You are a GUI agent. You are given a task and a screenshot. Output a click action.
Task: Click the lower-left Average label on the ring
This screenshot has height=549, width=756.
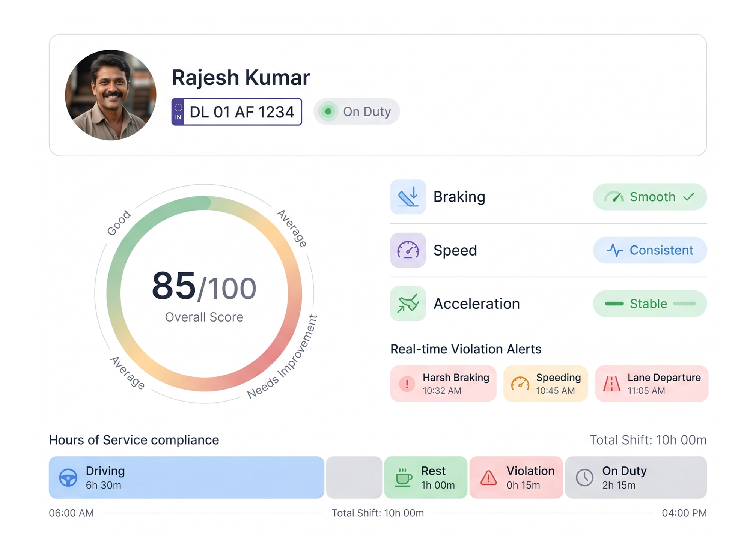tap(128, 373)
